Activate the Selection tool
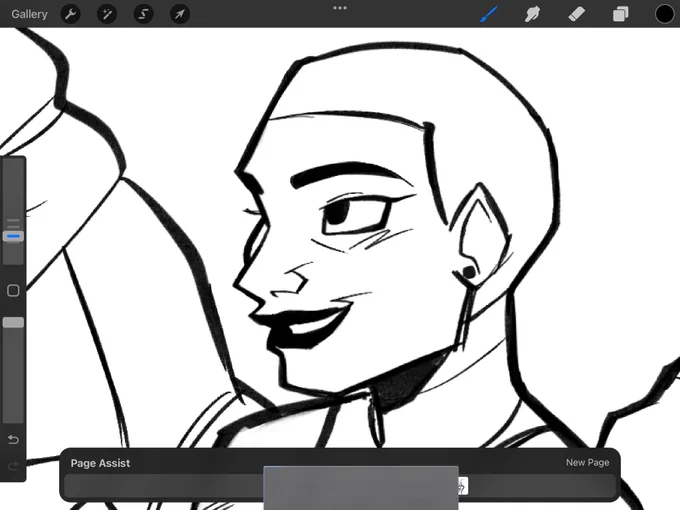The width and height of the screenshot is (680, 510). coord(143,14)
